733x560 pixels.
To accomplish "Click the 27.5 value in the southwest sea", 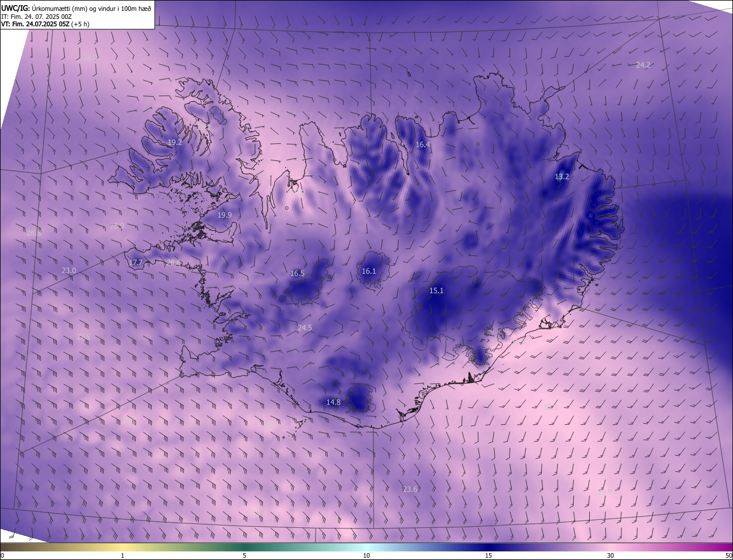I will [x=83, y=337].
